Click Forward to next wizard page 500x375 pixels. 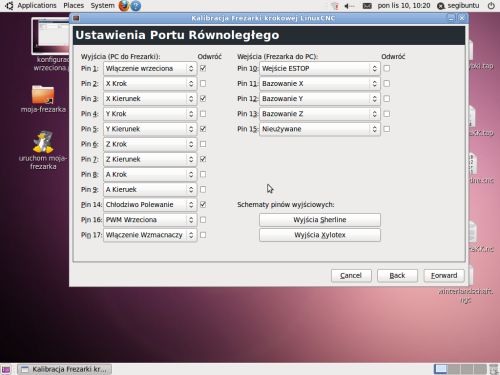pyautogui.click(x=444, y=276)
